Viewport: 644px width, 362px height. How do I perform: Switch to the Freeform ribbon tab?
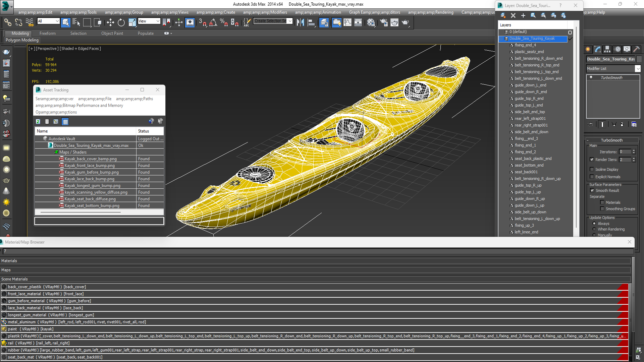pyautogui.click(x=47, y=33)
